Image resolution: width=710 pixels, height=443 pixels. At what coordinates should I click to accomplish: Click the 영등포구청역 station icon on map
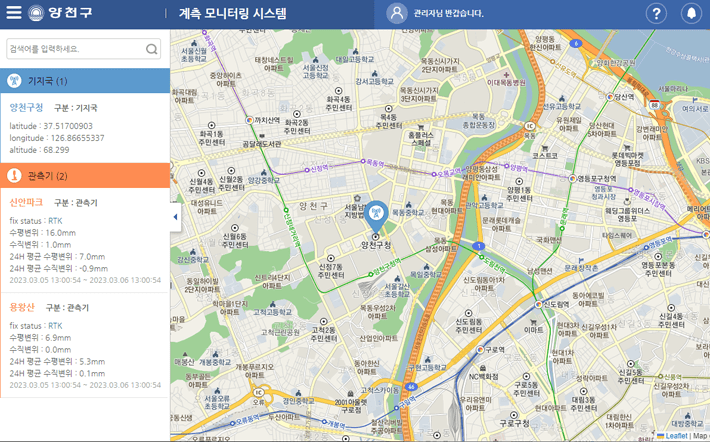tap(572, 178)
